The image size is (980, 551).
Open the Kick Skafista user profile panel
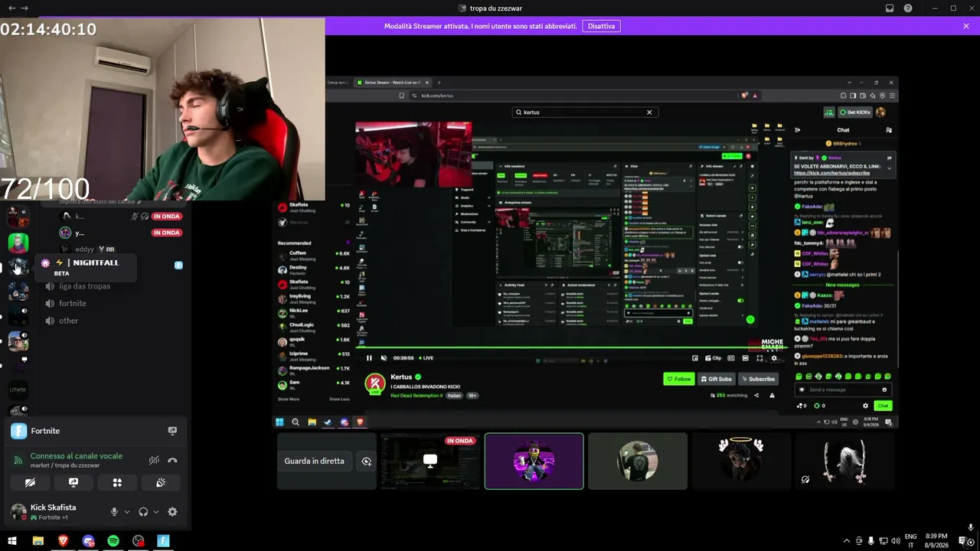(52, 512)
